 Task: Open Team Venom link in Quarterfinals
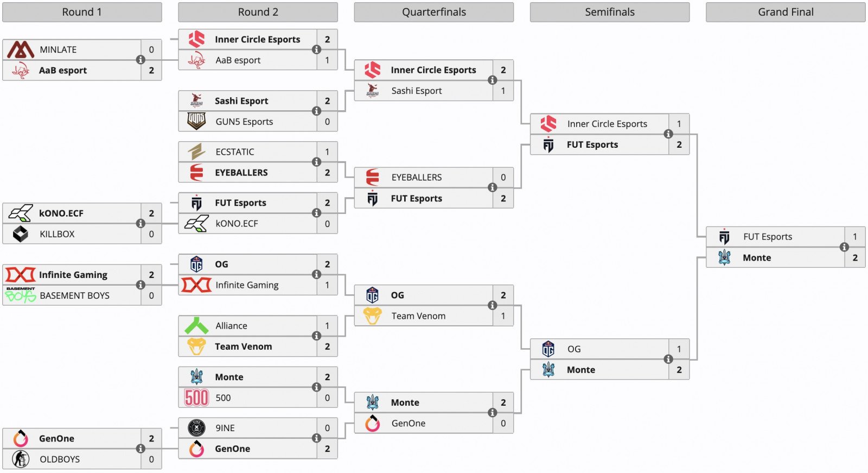418,316
